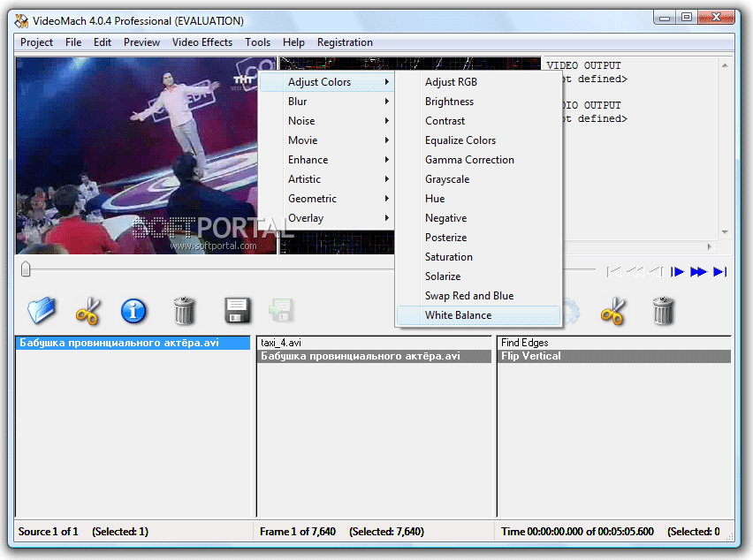Jump to the last frame
The height and width of the screenshot is (560, 753).
tap(720, 272)
